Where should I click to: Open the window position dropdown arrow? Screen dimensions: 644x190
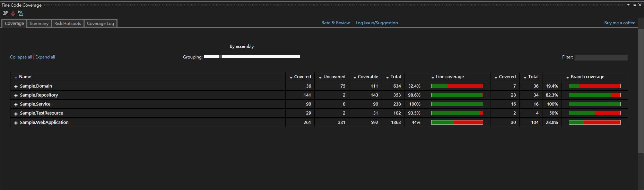pos(628,5)
